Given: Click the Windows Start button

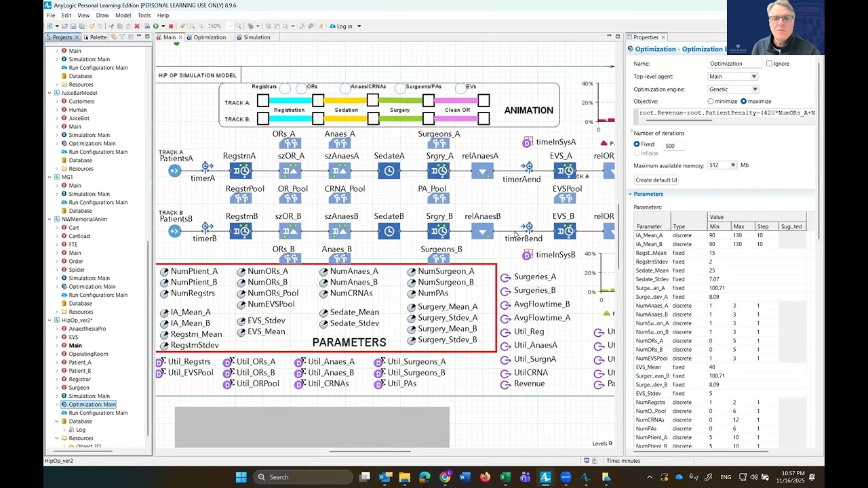Looking at the screenshot, I should pyautogui.click(x=241, y=477).
